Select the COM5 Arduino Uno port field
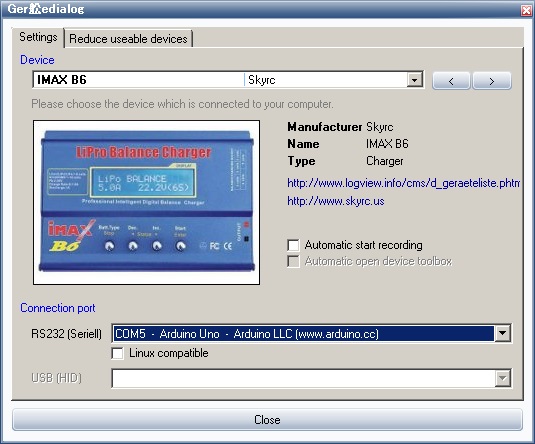The image size is (535, 444). [x=303, y=333]
